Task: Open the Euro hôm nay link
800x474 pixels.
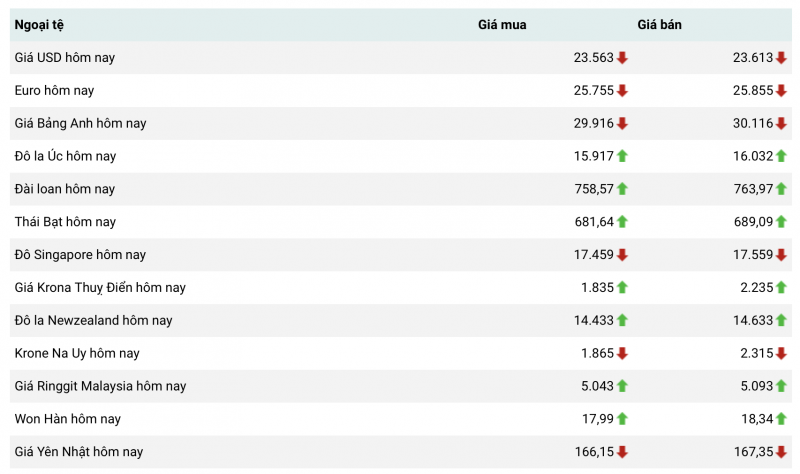Action: click(x=54, y=91)
